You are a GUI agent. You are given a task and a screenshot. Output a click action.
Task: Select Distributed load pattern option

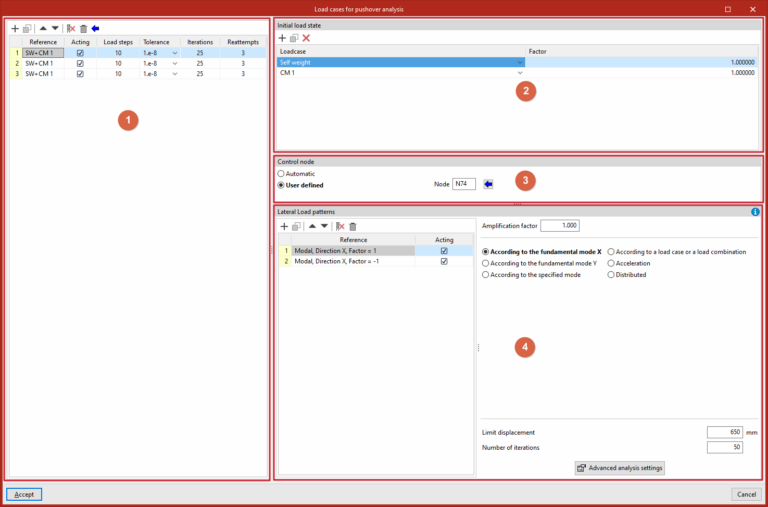click(x=627, y=275)
